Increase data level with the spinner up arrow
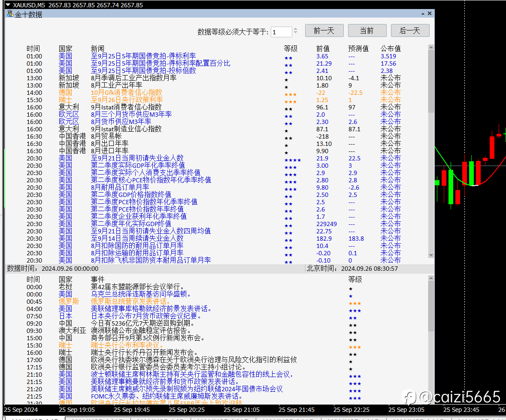506x420 pixels. point(295,29)
